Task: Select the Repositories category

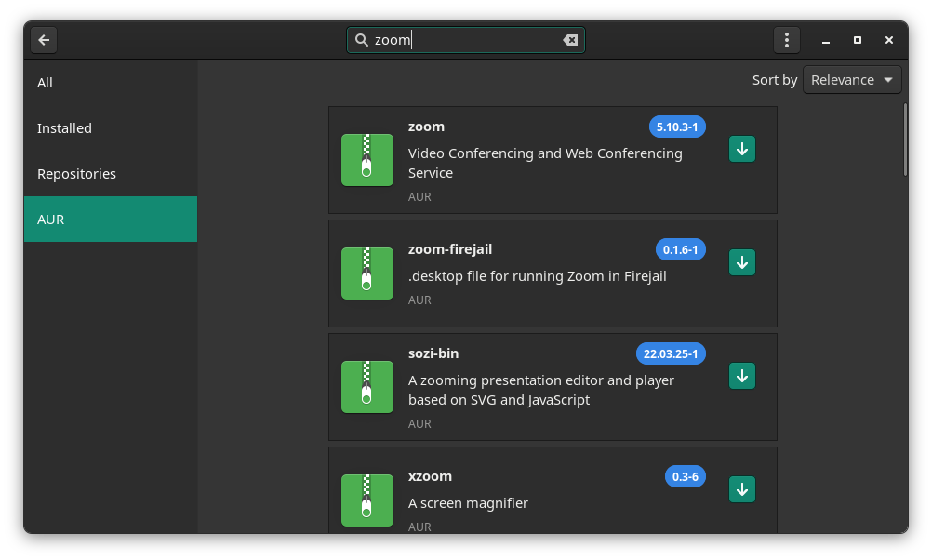Action: [76, 173]
